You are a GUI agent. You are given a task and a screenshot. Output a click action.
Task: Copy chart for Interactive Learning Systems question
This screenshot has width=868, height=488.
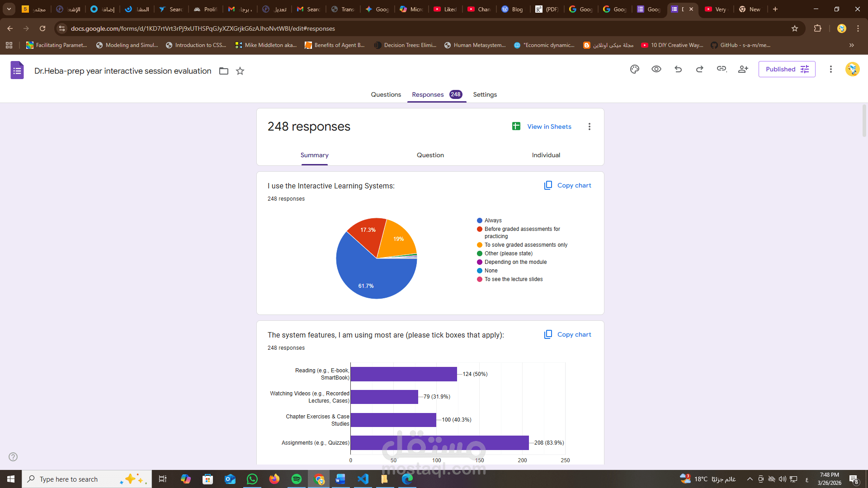tap(568, 185)
